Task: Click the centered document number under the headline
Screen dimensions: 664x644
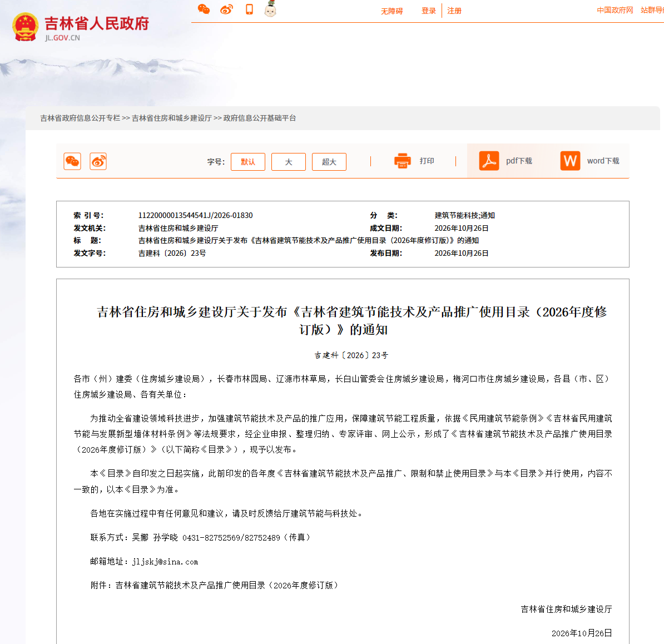Action: point(351,356)
